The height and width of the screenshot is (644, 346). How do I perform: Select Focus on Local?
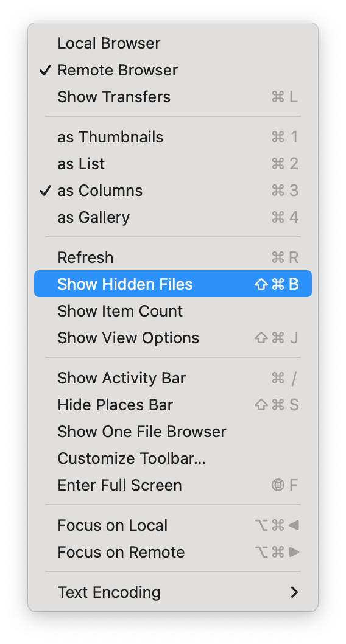[x=172, y=525]
